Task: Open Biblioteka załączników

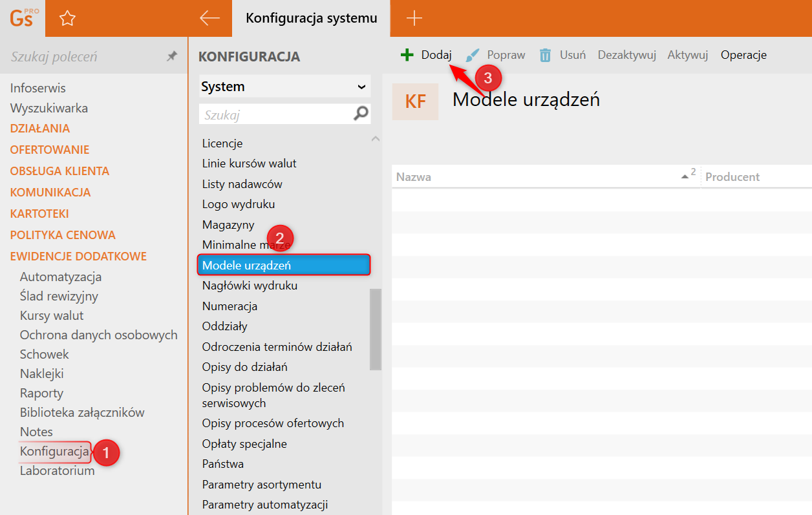Action: pyautogui.click(x=82, y=412)
